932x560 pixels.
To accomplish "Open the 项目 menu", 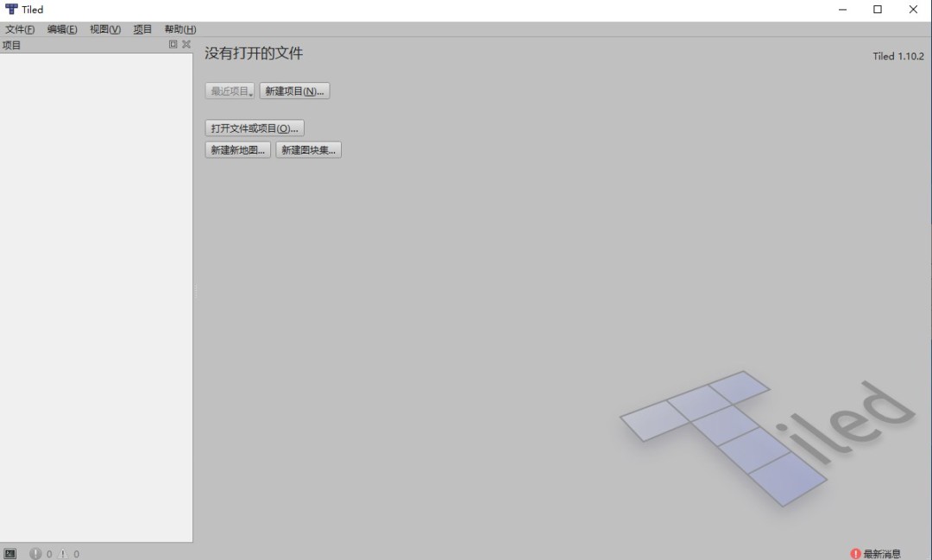I will [x=142, y=28].
